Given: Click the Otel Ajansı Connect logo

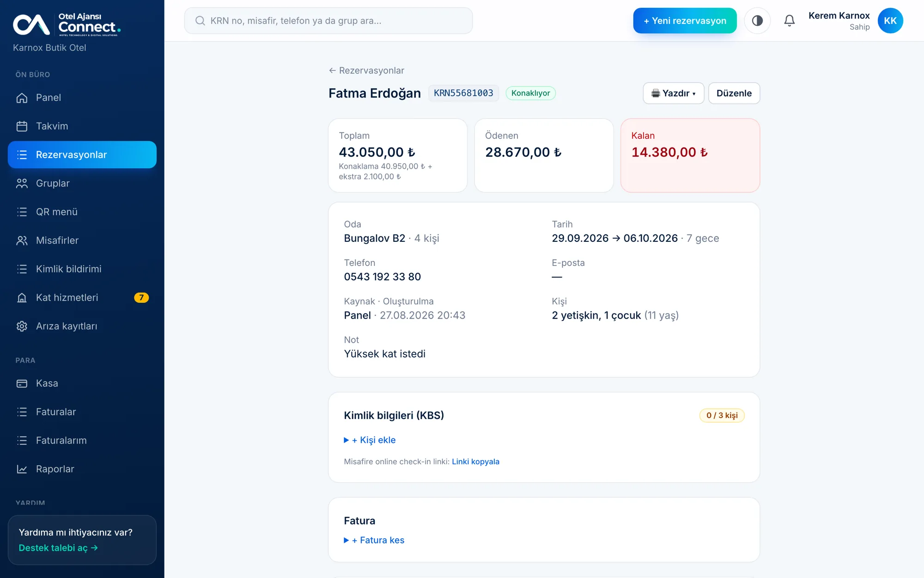Looking at the screenshot, I should 67,25.
